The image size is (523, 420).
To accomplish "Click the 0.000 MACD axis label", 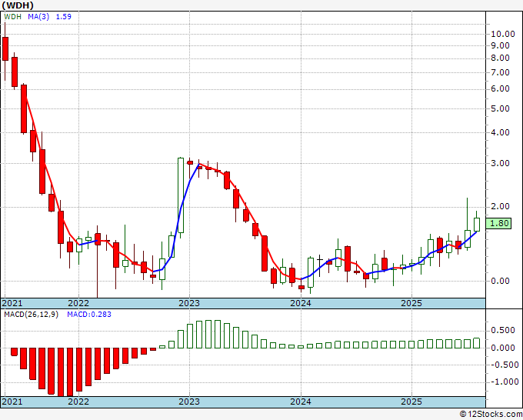I will pos(503,348).
